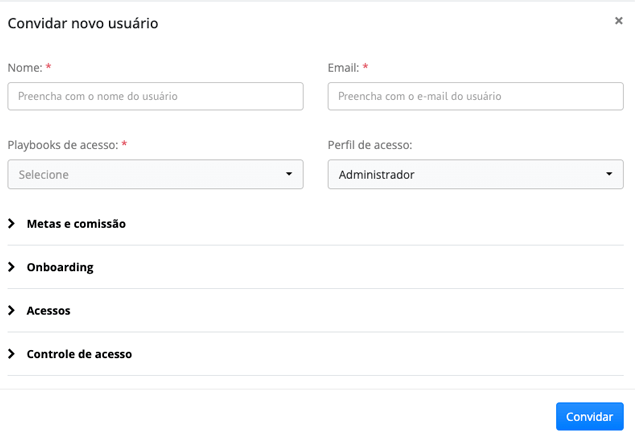635x441 pixels.
Task: Close the Convidar novo usuário dialog
Action: [x=618, y=21]
